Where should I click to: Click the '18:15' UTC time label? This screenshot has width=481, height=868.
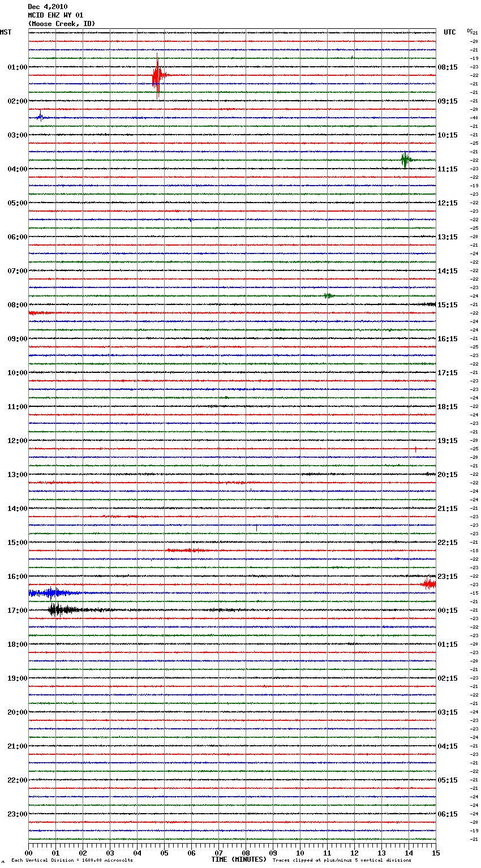coord(448,407)
